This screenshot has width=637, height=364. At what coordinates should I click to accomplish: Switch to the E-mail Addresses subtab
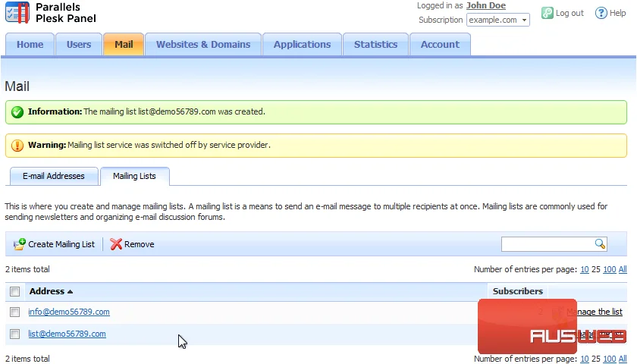[54, 176]
